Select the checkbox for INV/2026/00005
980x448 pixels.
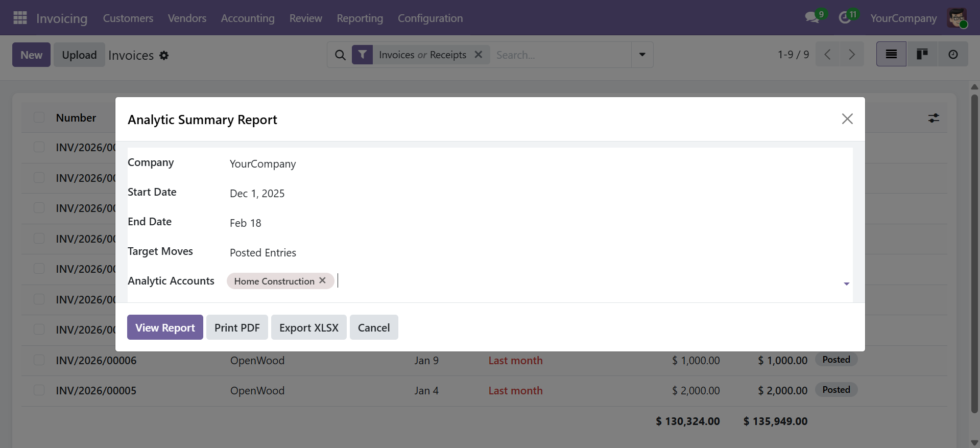39,390
